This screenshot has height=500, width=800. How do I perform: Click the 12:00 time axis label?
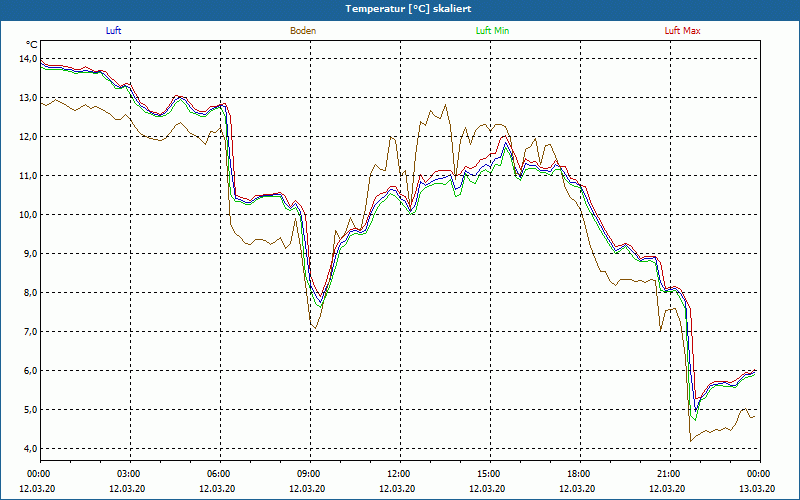pyautogui.click(x=400, y=474)
